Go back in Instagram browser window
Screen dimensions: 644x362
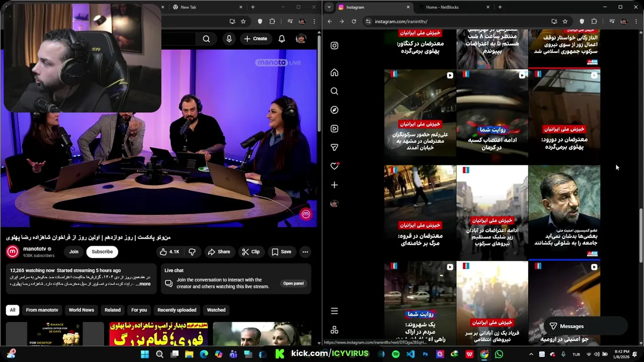click(x=330, y=22)
